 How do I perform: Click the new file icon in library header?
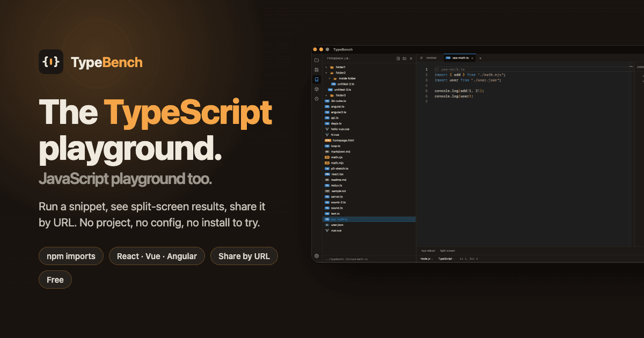398,58
